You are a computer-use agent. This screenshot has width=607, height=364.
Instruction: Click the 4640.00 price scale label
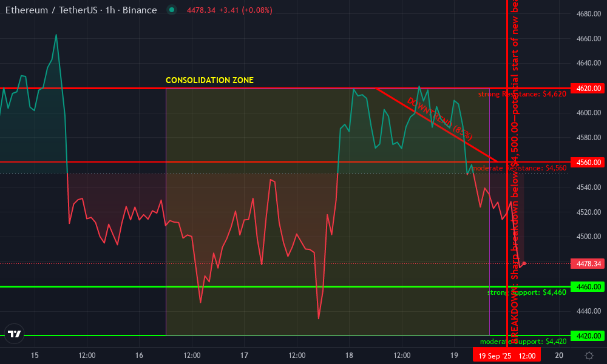[x=588, y=63]
